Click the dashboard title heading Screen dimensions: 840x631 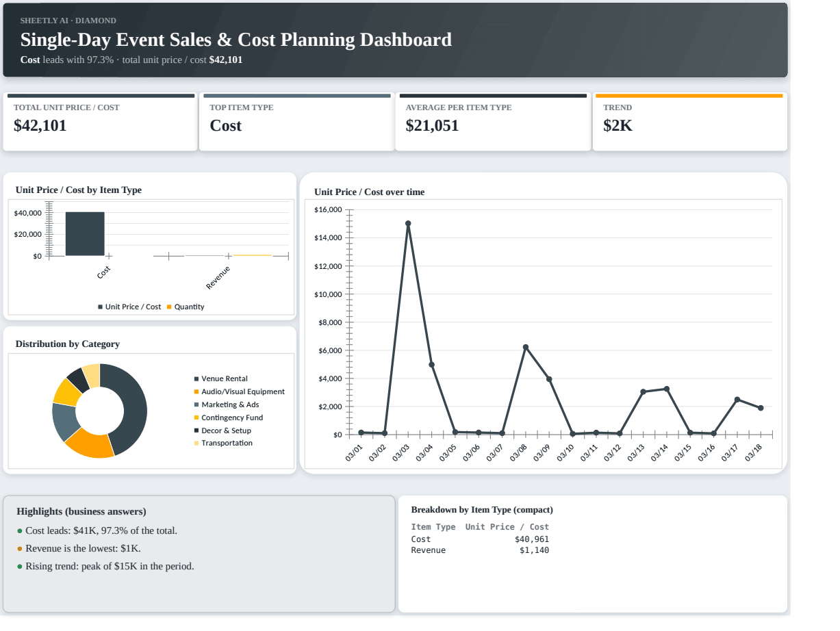point(236,40)
